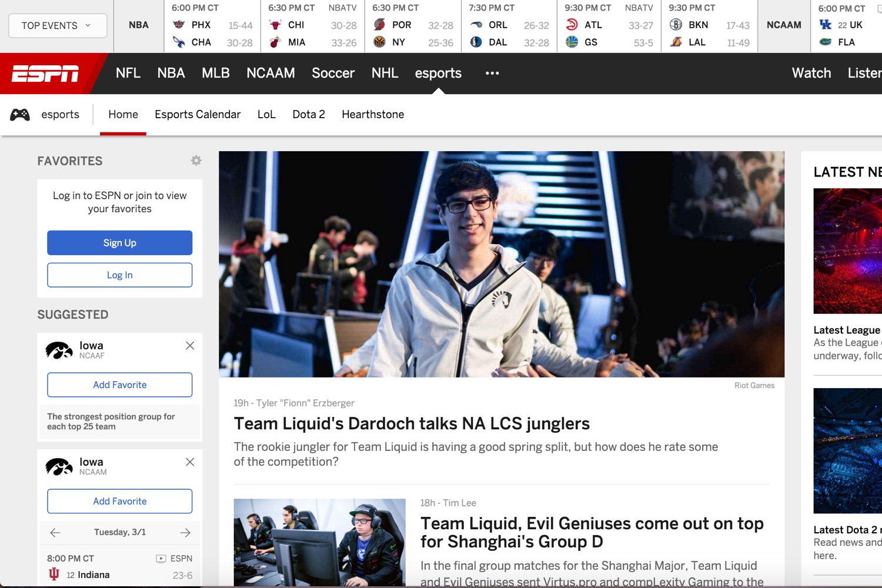882x588 pixels.
Task: Dismiss the Iowa NCAAF suggestion
Action: 190,346
